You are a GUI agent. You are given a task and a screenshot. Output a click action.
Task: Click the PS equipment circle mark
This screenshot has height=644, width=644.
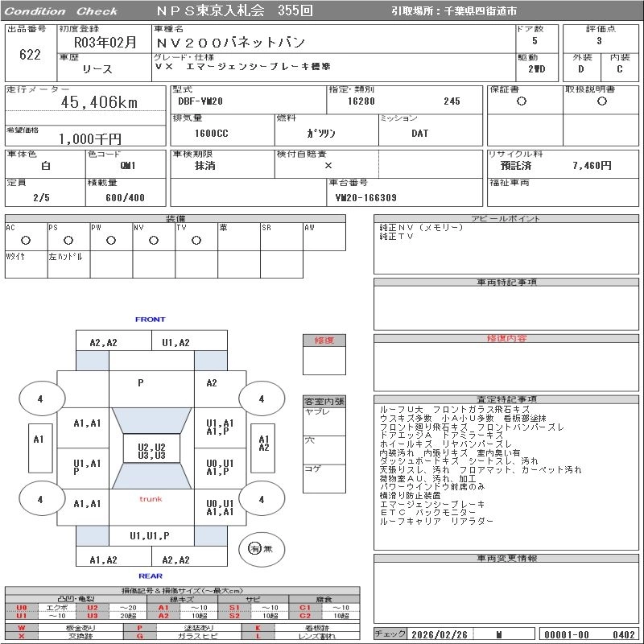[x=68, y=241]
